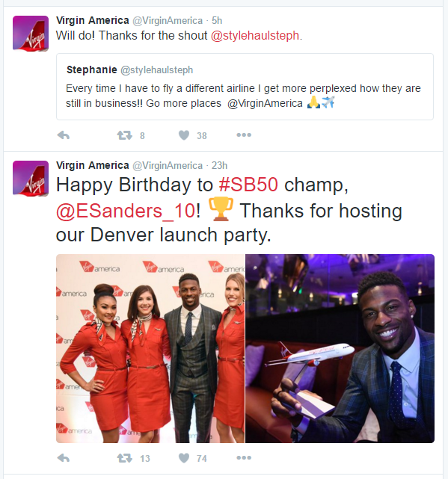Screen dimensions: 448x479
Task: Open the 23h timestamp of second tweet
Action: [219, 166]
